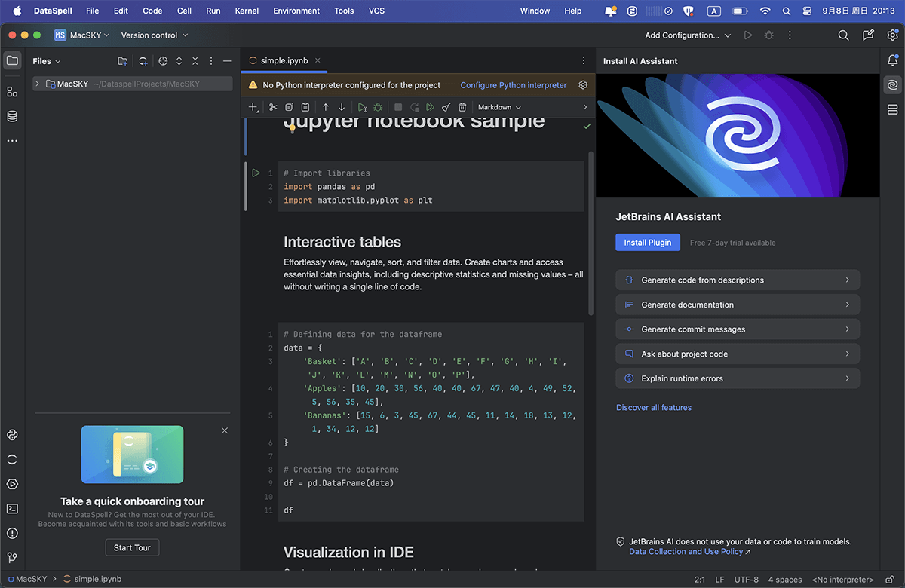Image resolution: width=905 pixels, height=588 pixels.
Task: Select the simple.ipynb editor tab
Action: coord(285,60)
